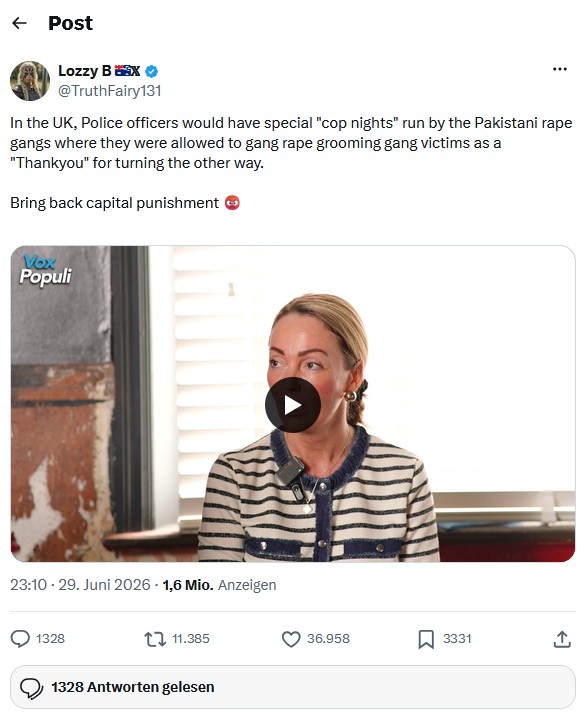Viewport: 587px width, 721px height.
Task: Share the post via upload arrow icon
Action: [x=562, y=639]
